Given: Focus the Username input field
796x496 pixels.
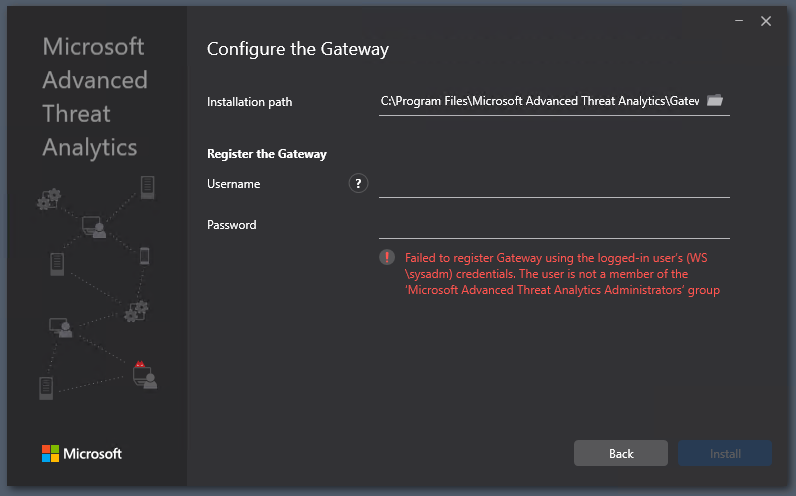Looking at the screenshot, I should (554, 184).
